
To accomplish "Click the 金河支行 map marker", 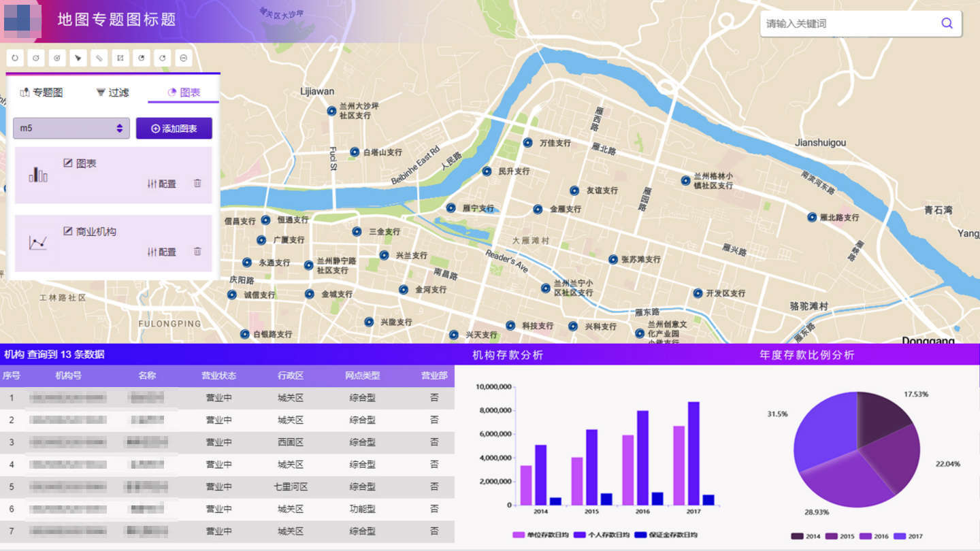I will (403, 289).
